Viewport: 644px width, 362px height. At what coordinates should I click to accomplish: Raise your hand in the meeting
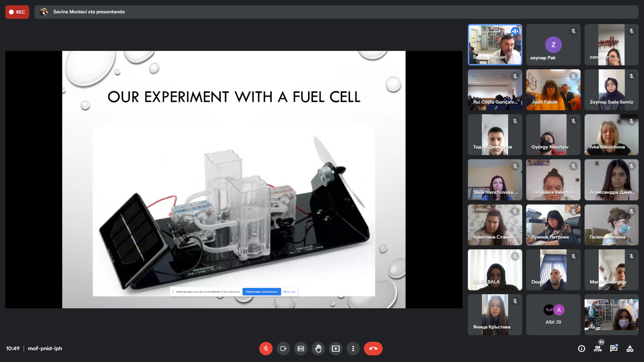coord(318,348)
